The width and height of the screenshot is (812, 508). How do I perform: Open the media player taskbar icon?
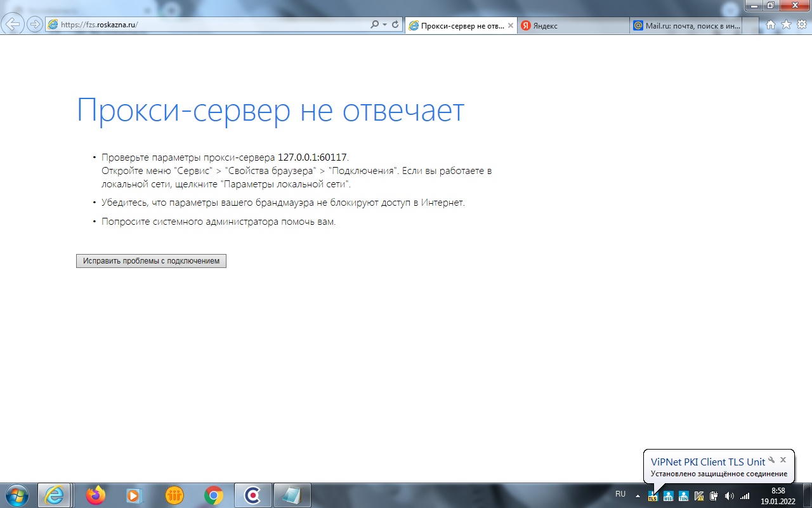point(135,495)
